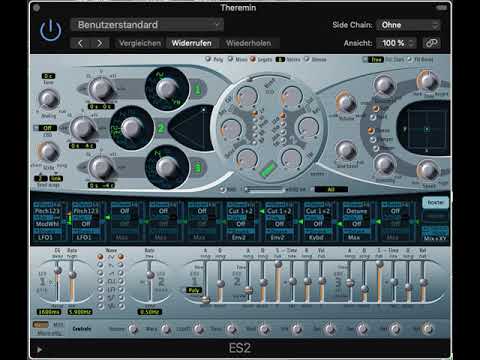Click the Tune 0 c value field

[49, 76]
